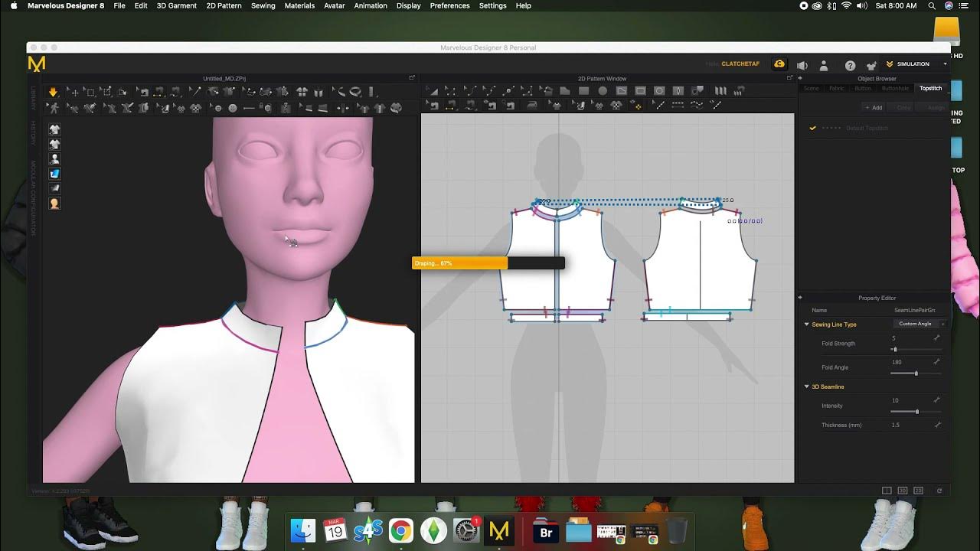Screen dimensions: 980x551
Task: Pick the Edit Curvature tool in 2D toolbar
Action: pos(471,91)
